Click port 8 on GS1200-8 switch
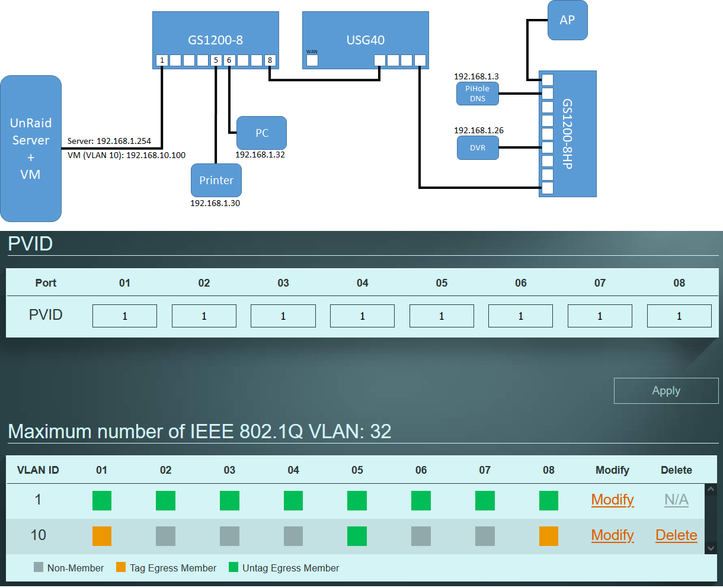The height and width of the screenshot is (588, 723). click(270, 60)
